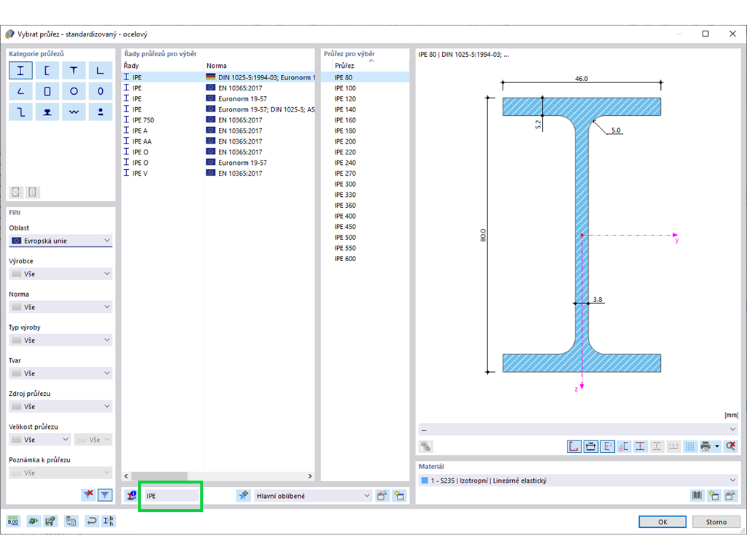Viewport: 747px width, 560px height.
Task: Select the T-section category icon
Action: point(74,71)
